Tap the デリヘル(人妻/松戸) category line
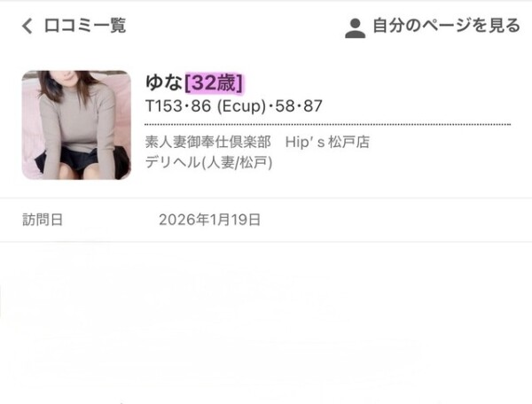Viewport: 532px width, 404px height. [x=208, y=162]
